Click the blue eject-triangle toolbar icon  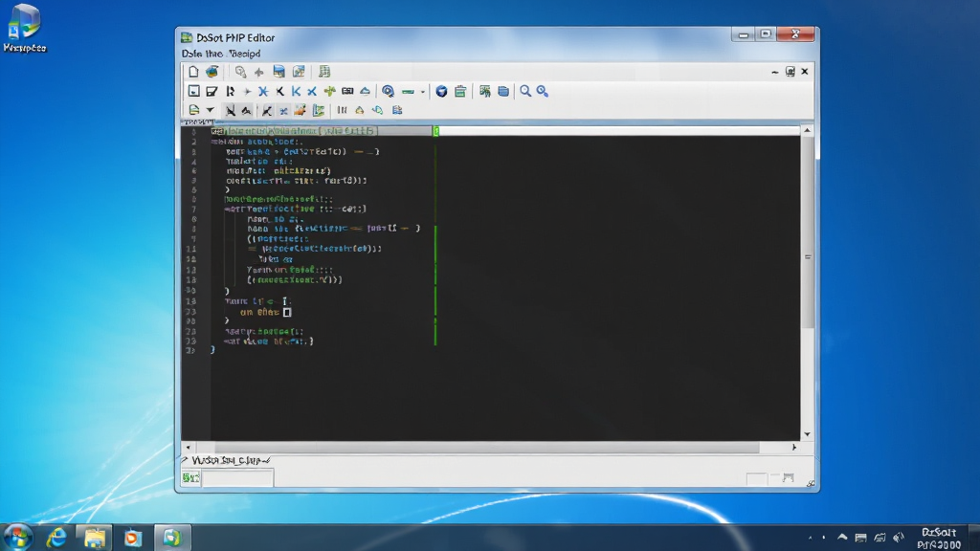pos(365,91)
